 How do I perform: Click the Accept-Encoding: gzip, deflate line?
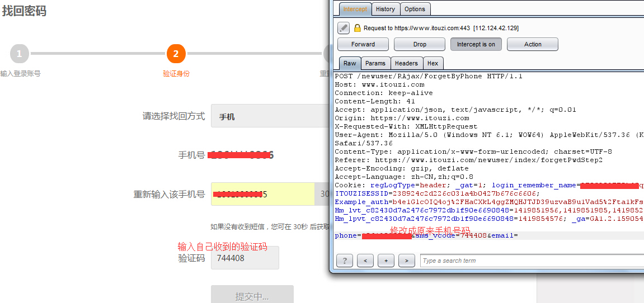[402, 168]
